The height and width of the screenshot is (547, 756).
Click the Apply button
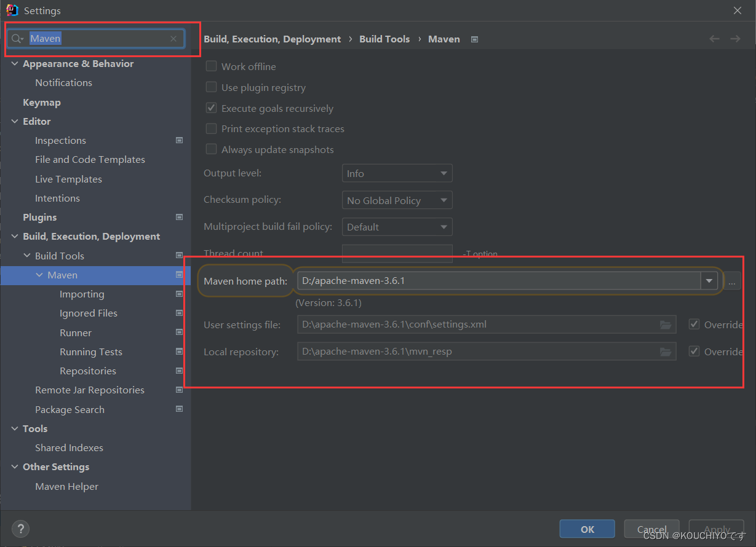pyautogui.click(x=716, y=529)
